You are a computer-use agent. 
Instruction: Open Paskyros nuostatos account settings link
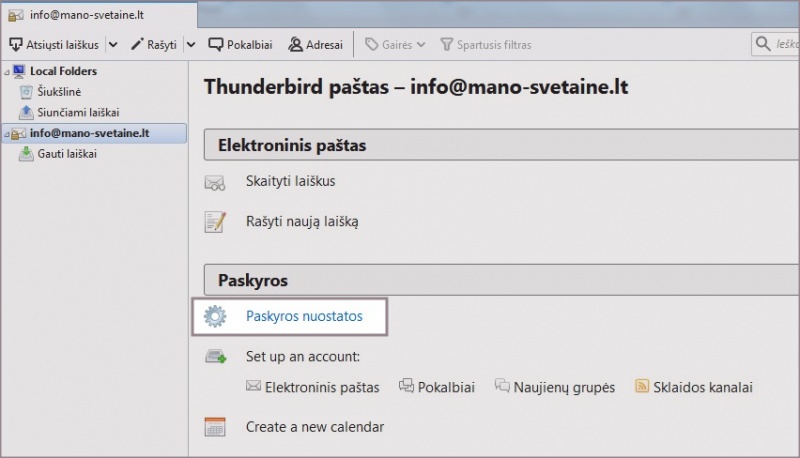coord(304,316)
